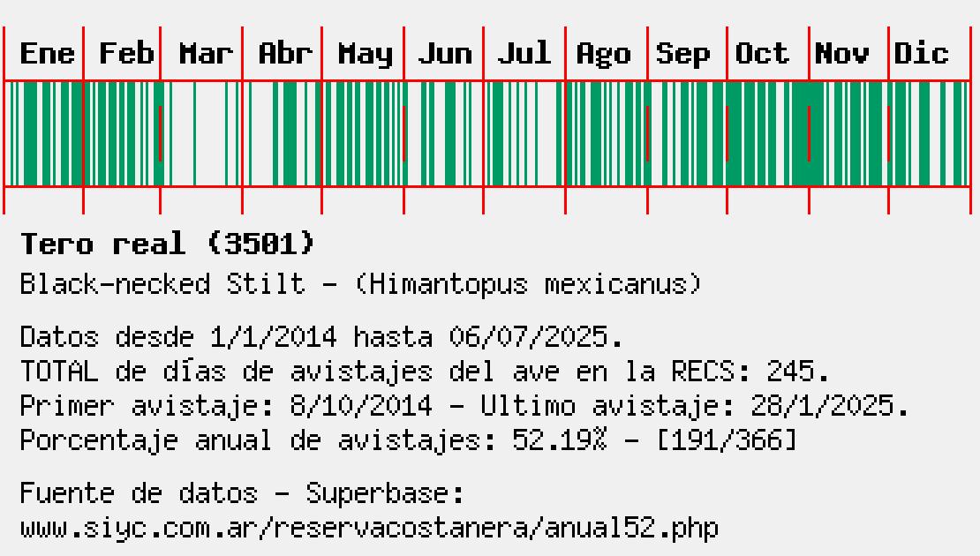Click the Abr month label
This screenshot has width=980, height=556.
click(x=286, y=54)
